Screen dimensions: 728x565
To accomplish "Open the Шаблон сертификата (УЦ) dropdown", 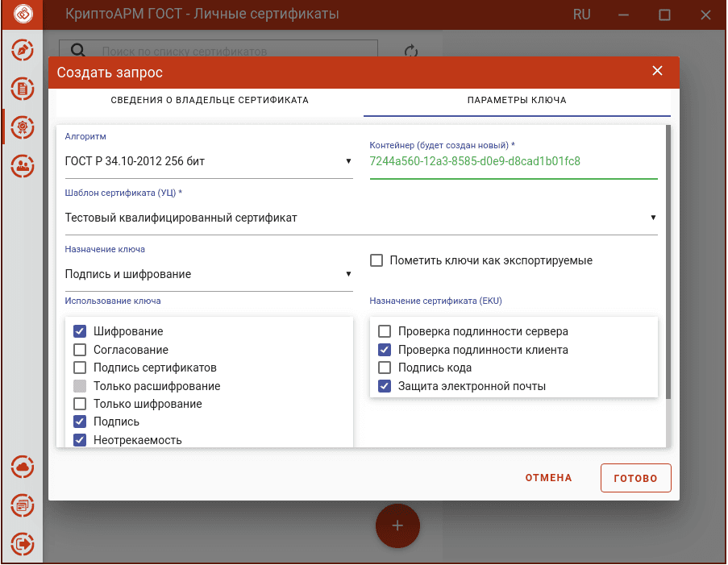I will tap(361, 218).
